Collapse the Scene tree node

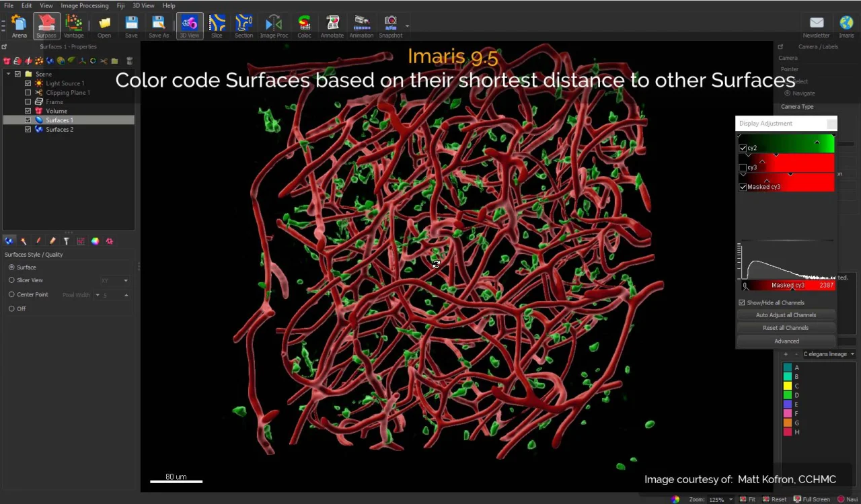[x=8, y=74]
